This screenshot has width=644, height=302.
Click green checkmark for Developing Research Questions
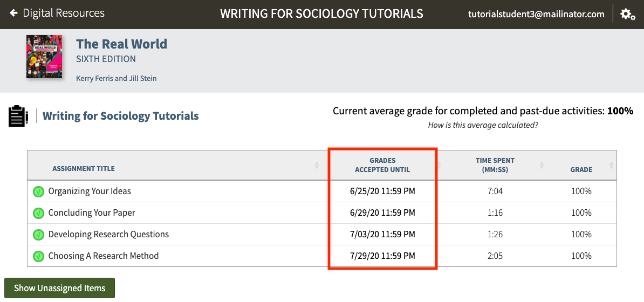point(38,235)
